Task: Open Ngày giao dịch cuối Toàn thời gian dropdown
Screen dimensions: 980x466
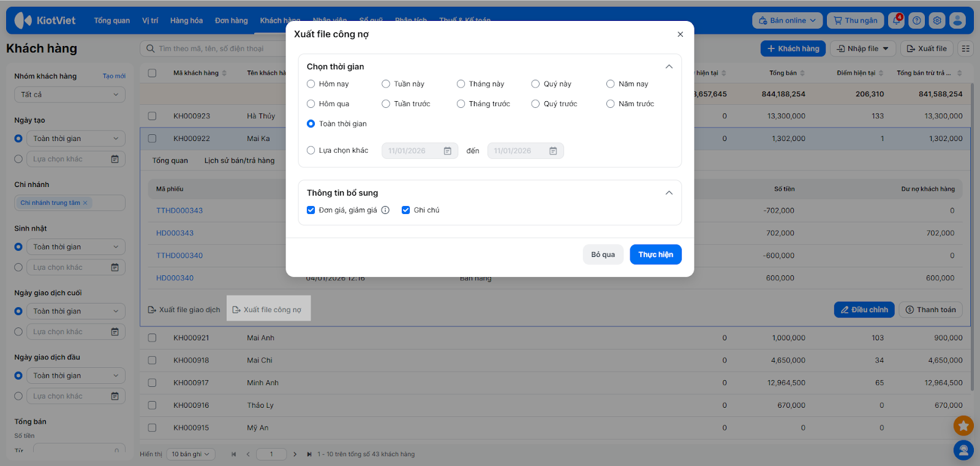Action: click(x=76, y=311)
